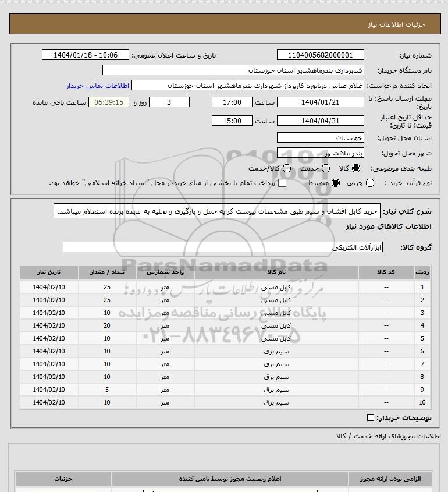Click the remaining days field showing 3
The width and height of the screenshot is (448, 492).
coord(169,102)
